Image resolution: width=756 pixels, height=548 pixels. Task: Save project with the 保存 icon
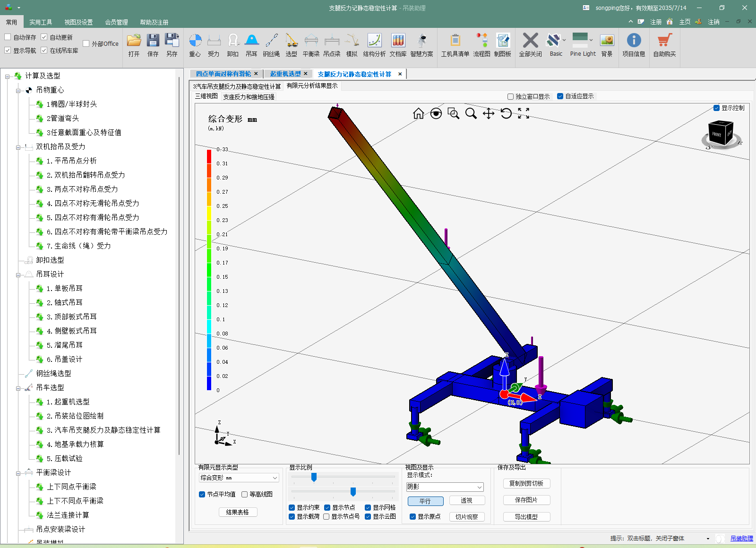pos(153,45)
